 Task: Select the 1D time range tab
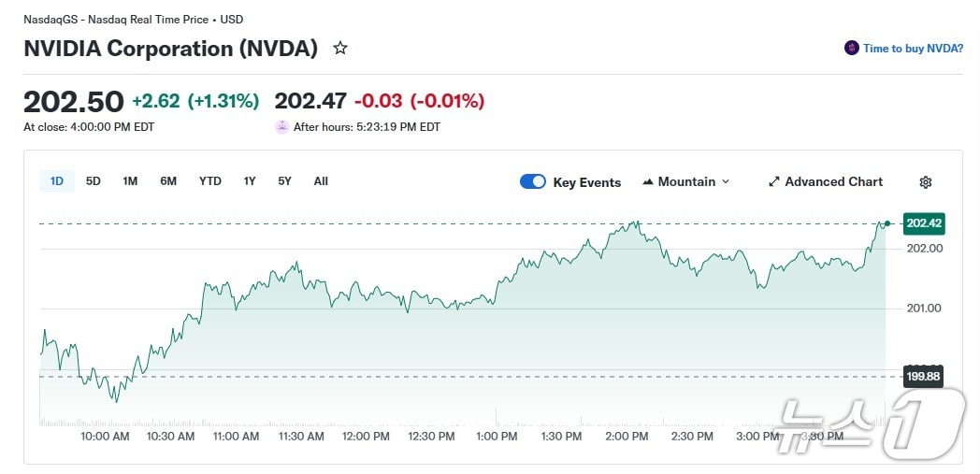(57, 181)
